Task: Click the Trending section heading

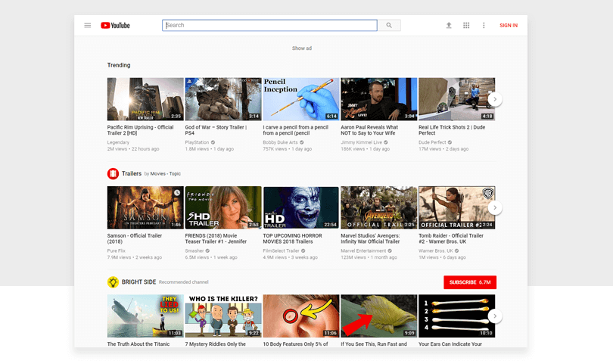Action: 119,65
